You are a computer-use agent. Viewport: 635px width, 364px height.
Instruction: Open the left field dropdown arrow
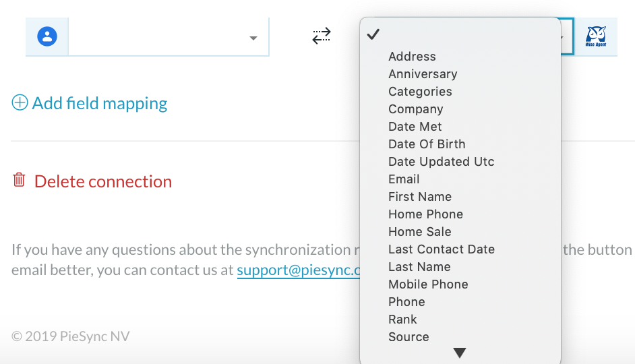(x=253, y=38)
